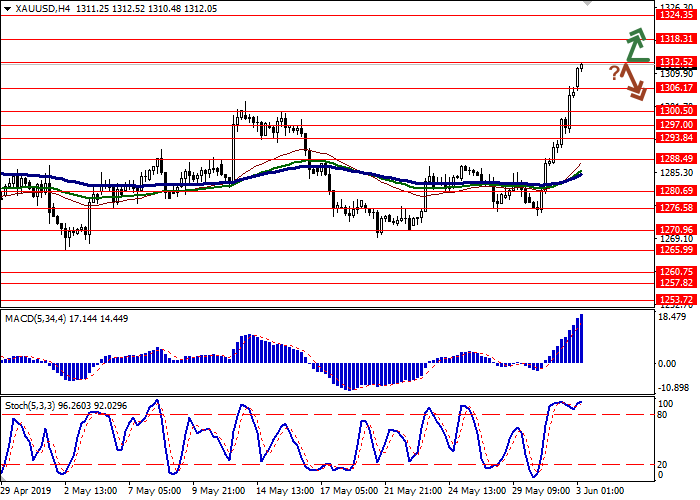Select the 1324.35 resistance price label
The height and width of the screenshot is (500, 700).
(676, 15)
